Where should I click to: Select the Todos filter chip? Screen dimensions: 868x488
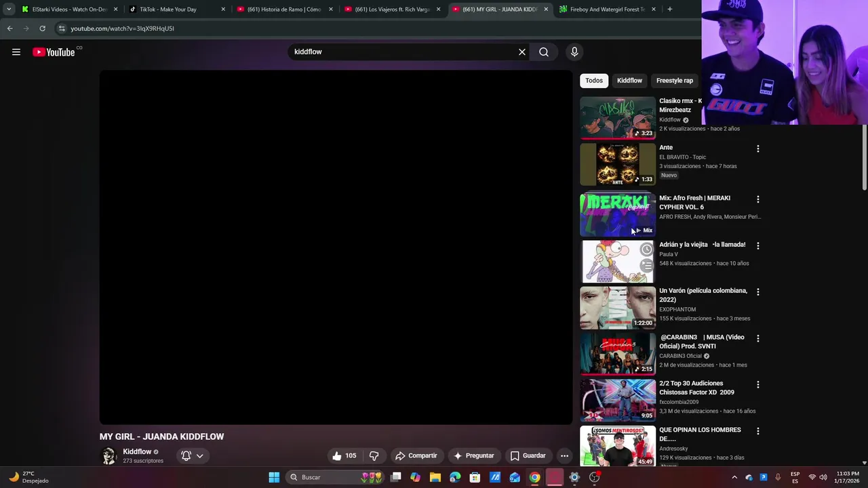pyautogui.click(x=594, y=81)
